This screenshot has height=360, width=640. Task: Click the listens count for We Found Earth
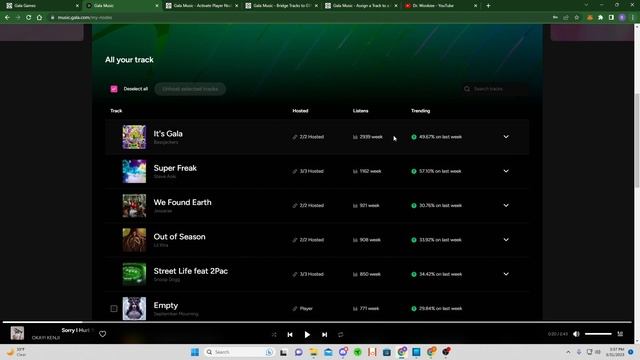tap(366, 205)
